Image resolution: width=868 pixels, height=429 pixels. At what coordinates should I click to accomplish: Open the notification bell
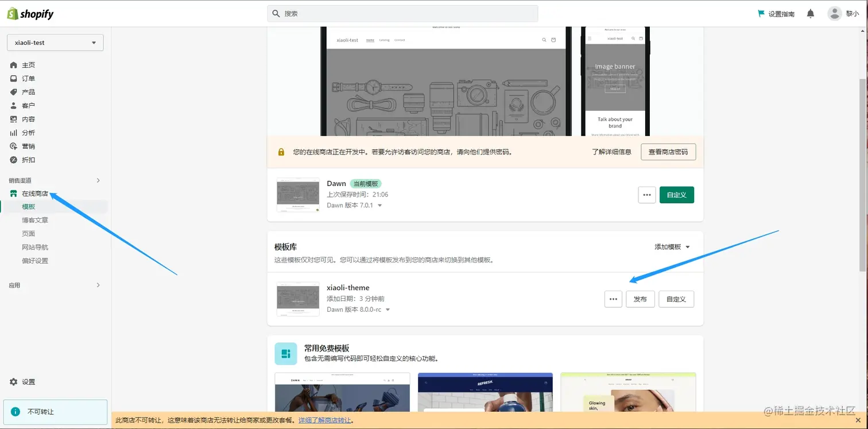pyautogui.click(x=810, y=13)
